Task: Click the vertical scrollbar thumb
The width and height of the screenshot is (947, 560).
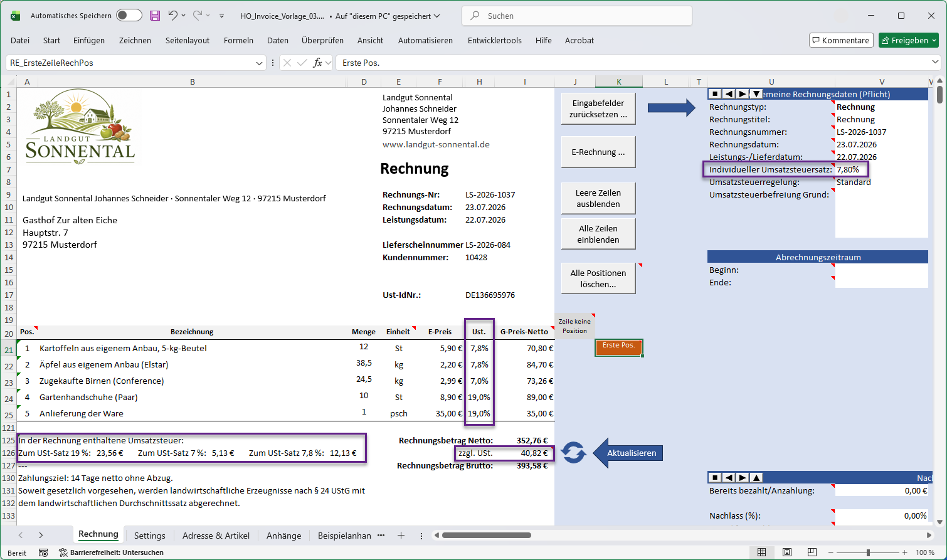Action: (x=939, y=94)
